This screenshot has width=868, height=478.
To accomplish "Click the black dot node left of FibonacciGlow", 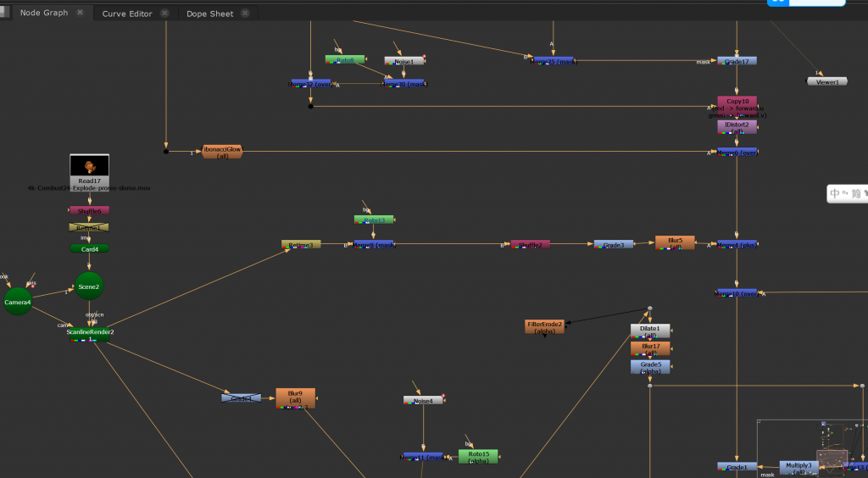I will tap(165, 151).
